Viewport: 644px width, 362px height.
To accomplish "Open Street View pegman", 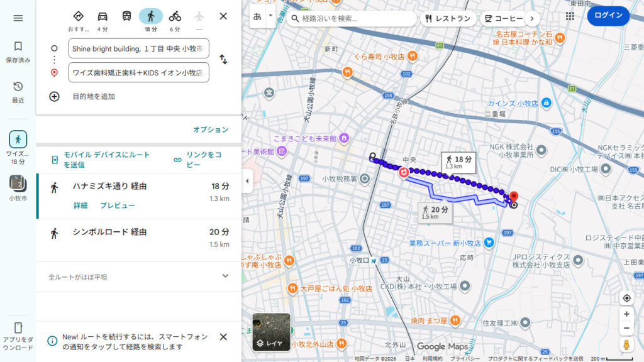I will point(626,345).
